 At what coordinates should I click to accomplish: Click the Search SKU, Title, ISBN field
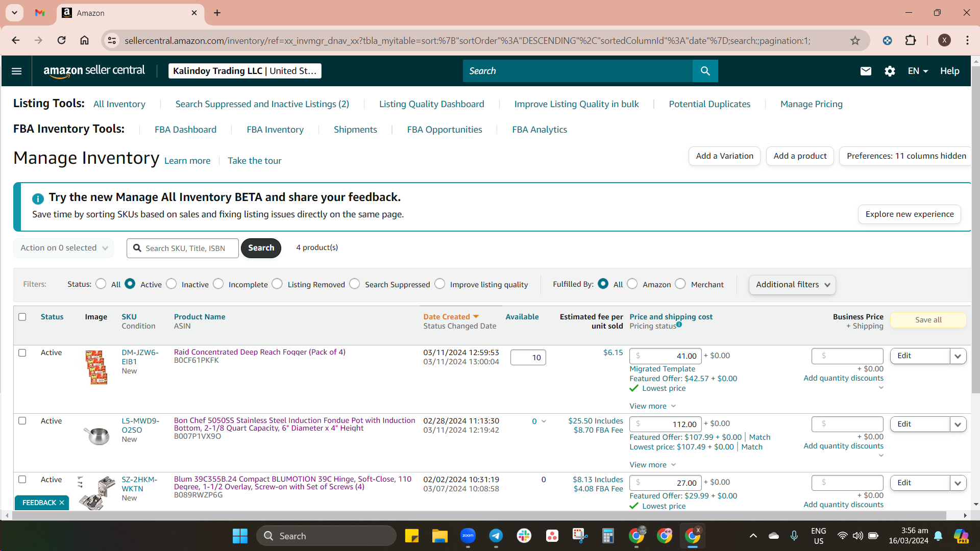(183, 248)
